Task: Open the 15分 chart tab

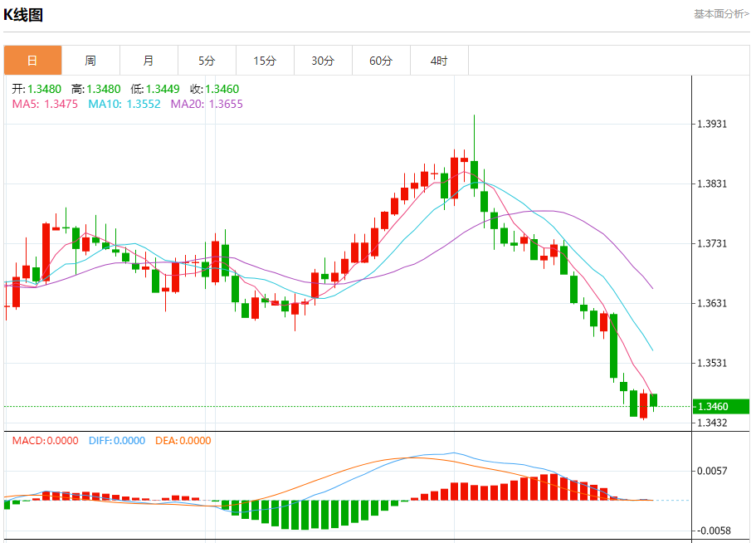Action: point(266,61)
